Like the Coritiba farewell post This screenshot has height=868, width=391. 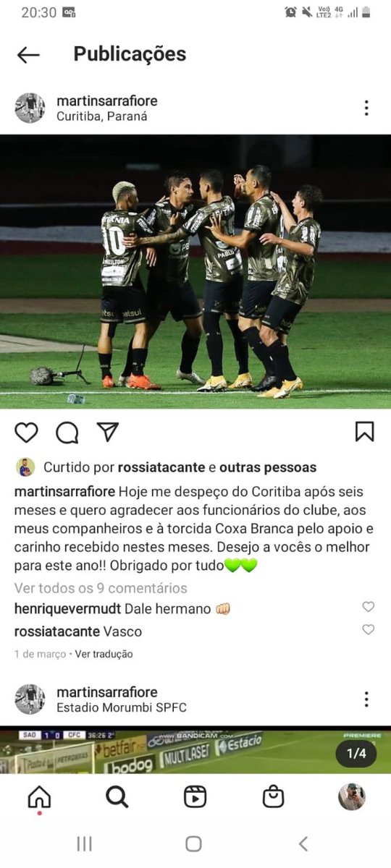(x=27, y=432)
